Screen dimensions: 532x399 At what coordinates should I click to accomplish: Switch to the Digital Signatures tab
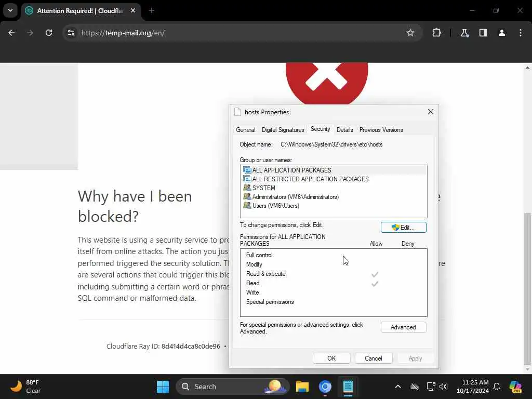[x=283, y=130]
